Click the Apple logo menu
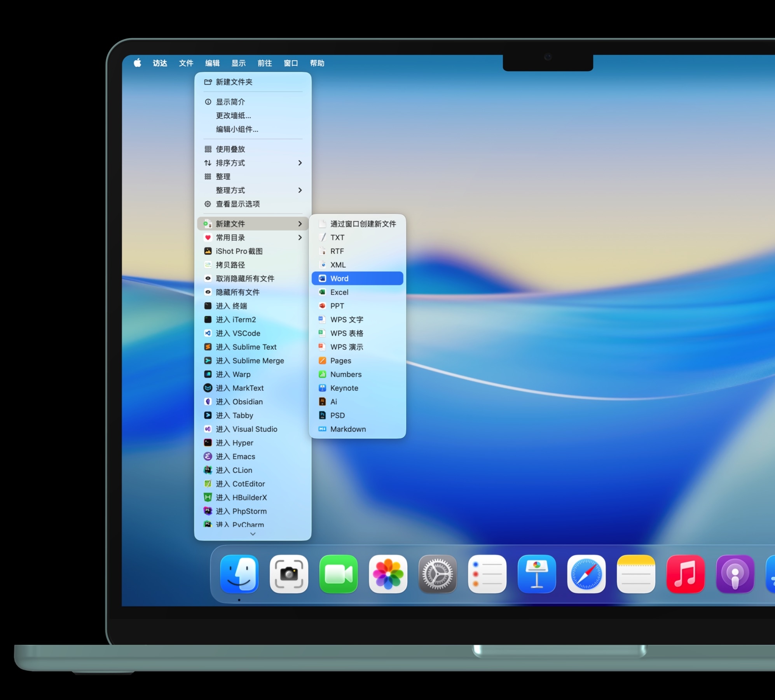 137,63
